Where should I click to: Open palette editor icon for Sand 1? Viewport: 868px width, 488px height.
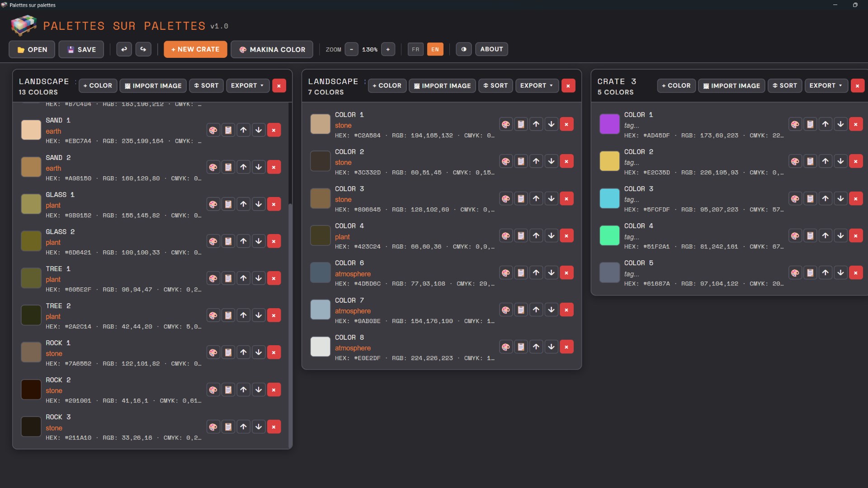coord(213,130)
